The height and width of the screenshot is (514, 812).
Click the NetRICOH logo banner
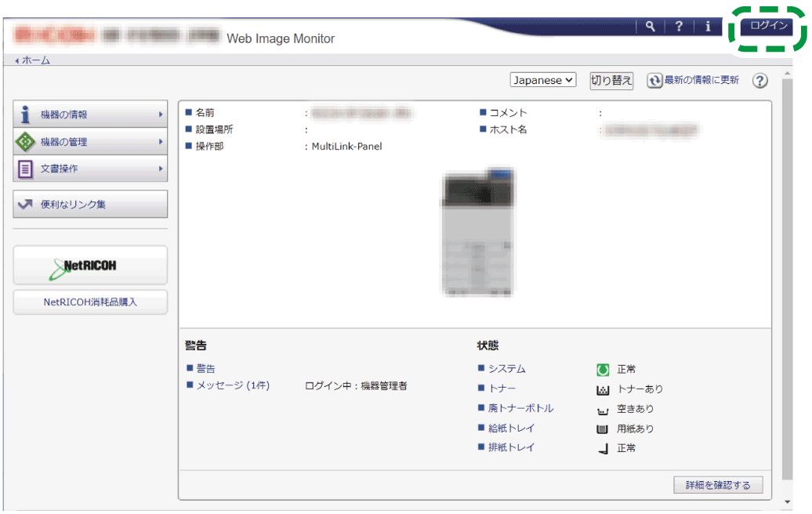90,266
